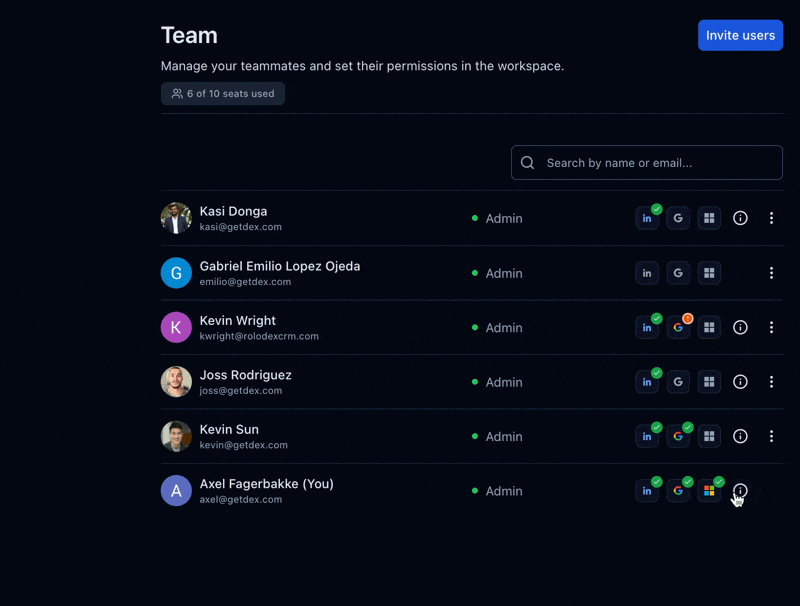
Task: Click Joss Rodriguez's Microsoft icon
Action: pos(709,382)
